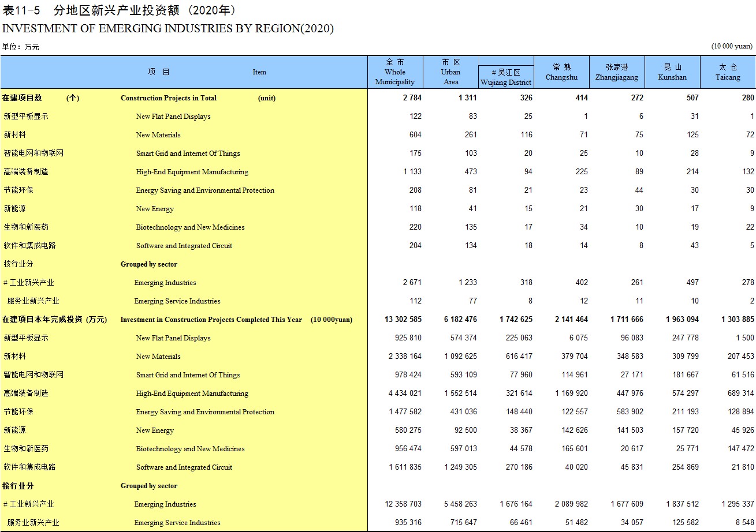Click the Kunshan 1 963 094 investment cell
Viewport: 756px width, 532px height.
(682, 320)
